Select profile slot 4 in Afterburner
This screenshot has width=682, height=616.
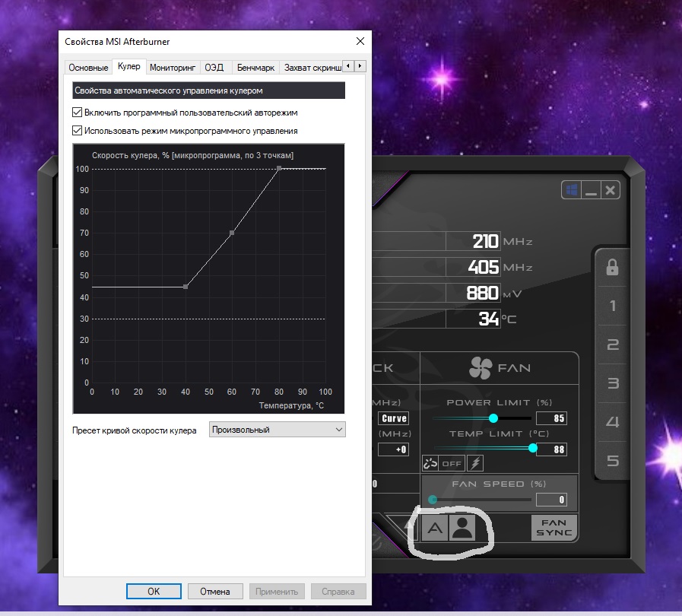click(612, 422)
